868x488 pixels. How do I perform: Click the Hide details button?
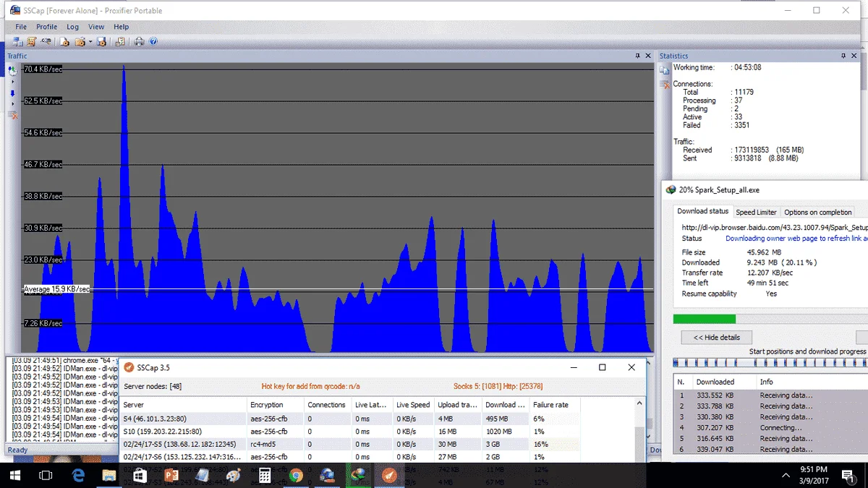[716, 338]
